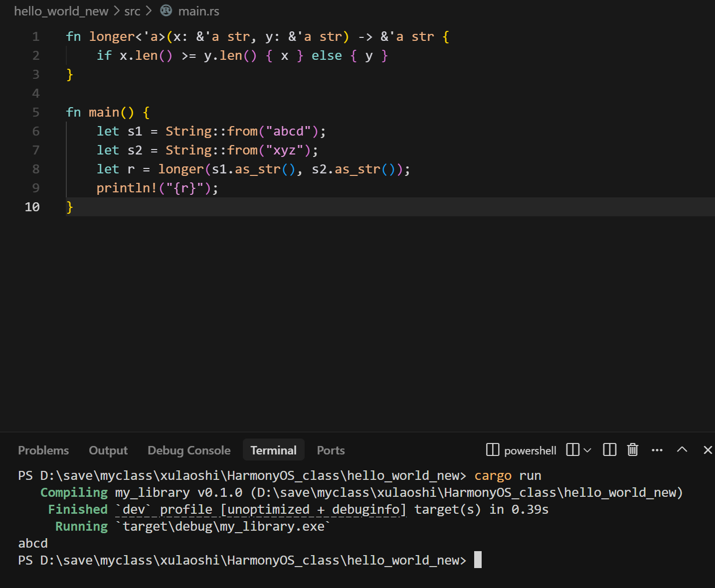Show the Debug Console tab
The image size is (715, 588).
189,450
